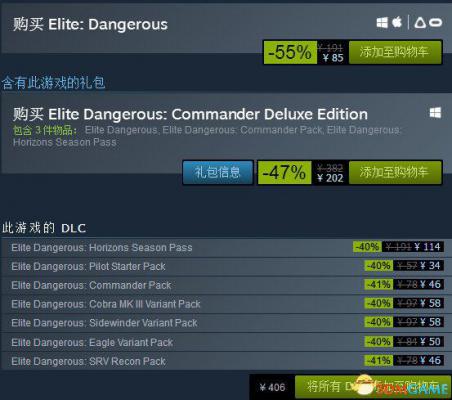Open Horizons Season Pass DLC entry
The image size is (452, 400).
pyautogui.click(x=226, y=247)
